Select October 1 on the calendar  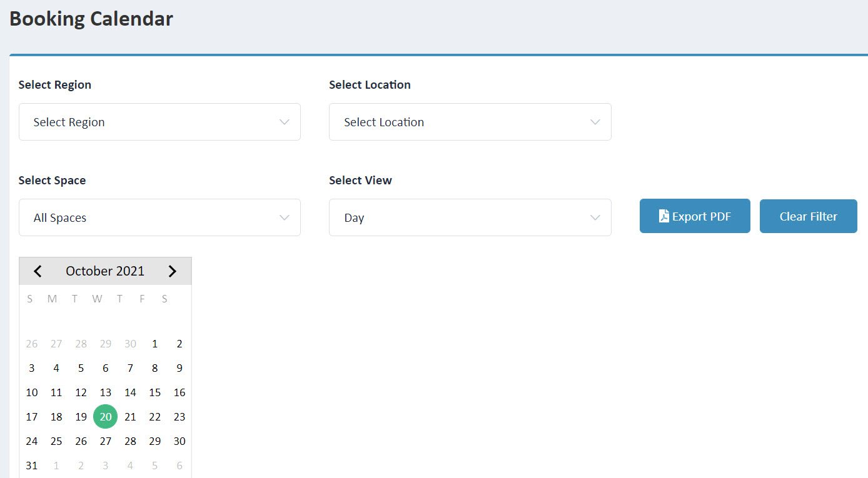coord(154,343)
